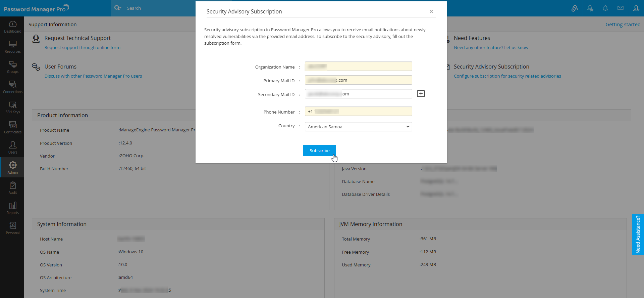This screenshot has height=298, width=644.
Task: Click in the Organization Name field
Action: pyautogui.click(x=358, y=67)
